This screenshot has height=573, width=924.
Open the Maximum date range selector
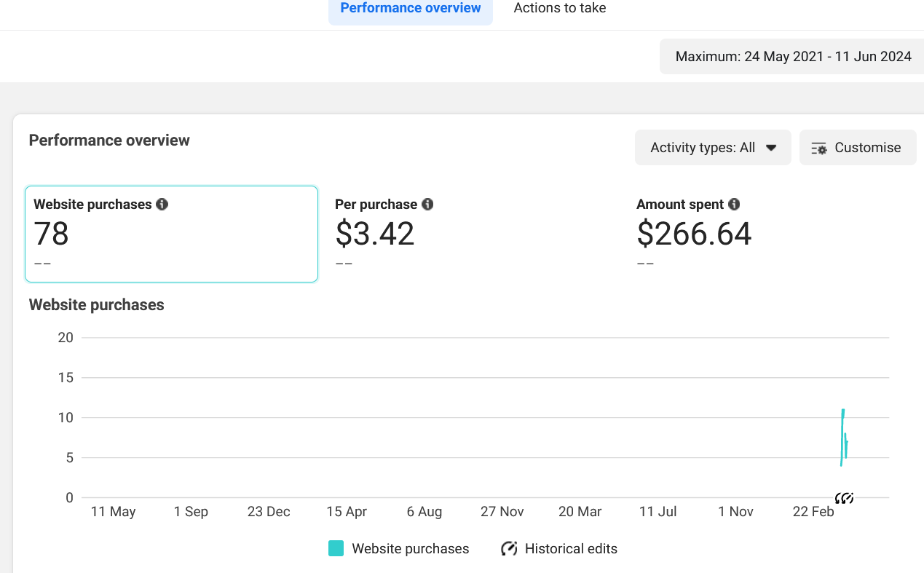point(793,57)
